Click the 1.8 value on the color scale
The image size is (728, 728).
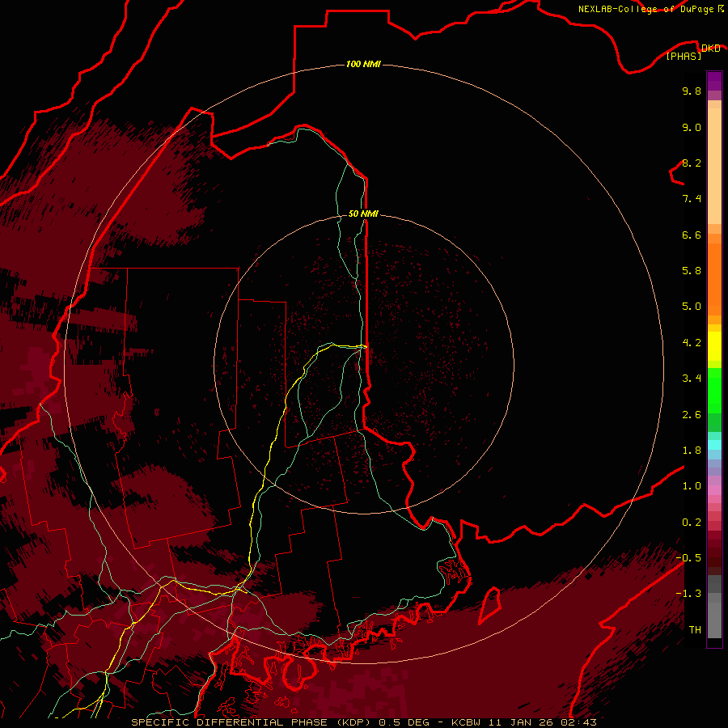(692, 451)
